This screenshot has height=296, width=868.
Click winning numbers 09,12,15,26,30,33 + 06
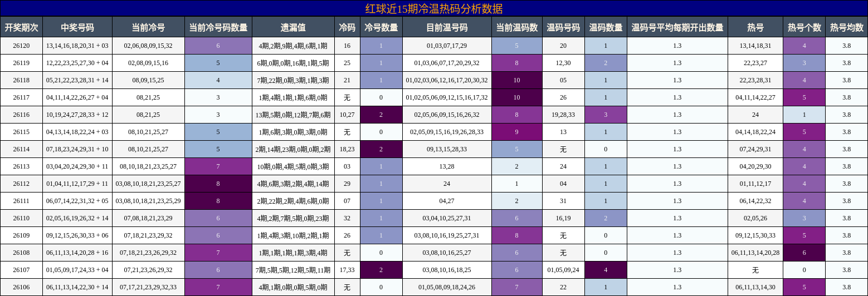point(77,235)
